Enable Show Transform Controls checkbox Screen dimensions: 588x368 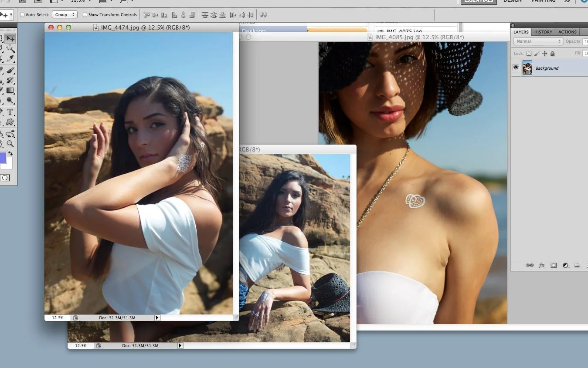(x=85, y=15)
